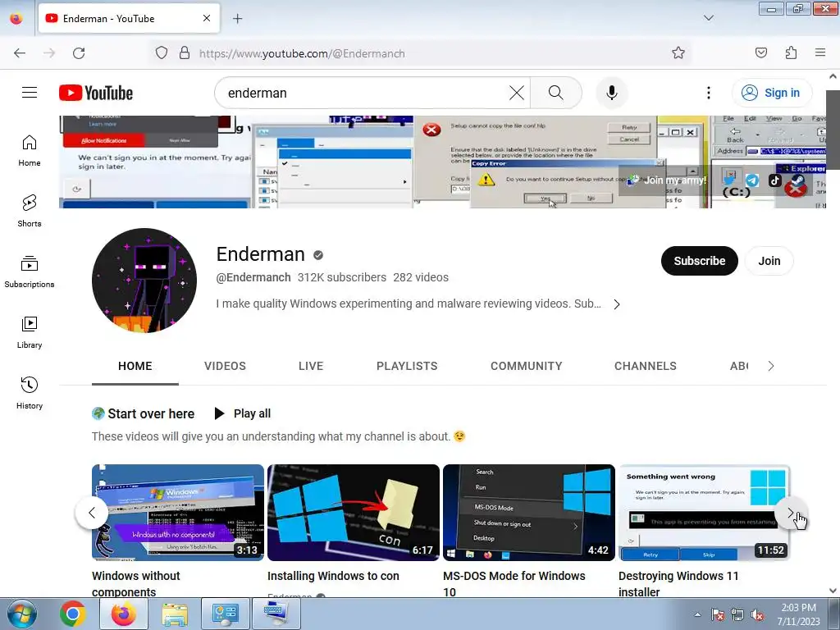This screenshot has width=840, height=630.
Task: Switch to the PLAYLISTS tab
Action: tap(407, 367)
